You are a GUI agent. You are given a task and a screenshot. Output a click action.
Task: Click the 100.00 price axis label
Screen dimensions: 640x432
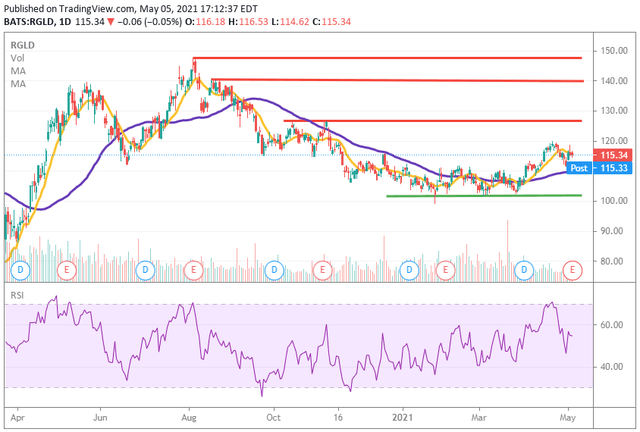point(614,201)
